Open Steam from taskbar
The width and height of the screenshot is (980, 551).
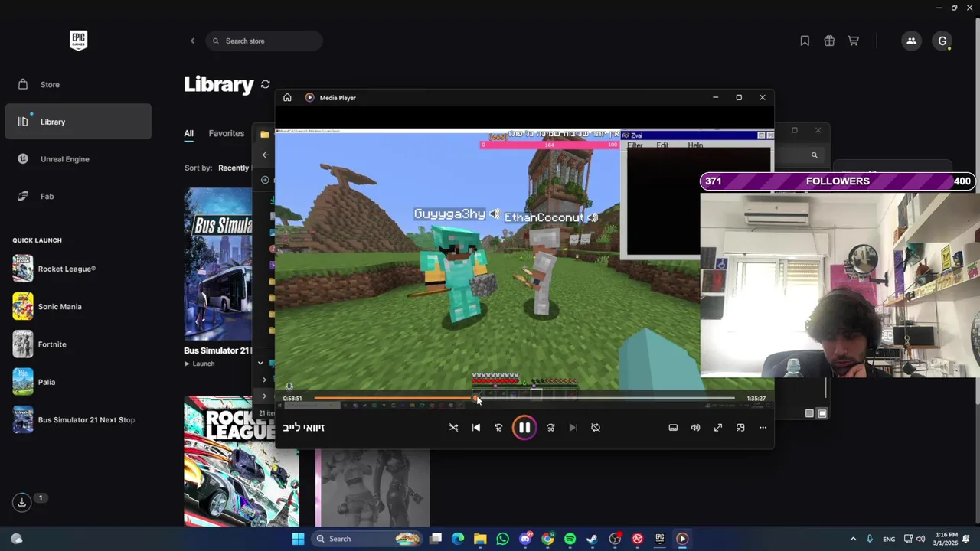click(592, 539)
